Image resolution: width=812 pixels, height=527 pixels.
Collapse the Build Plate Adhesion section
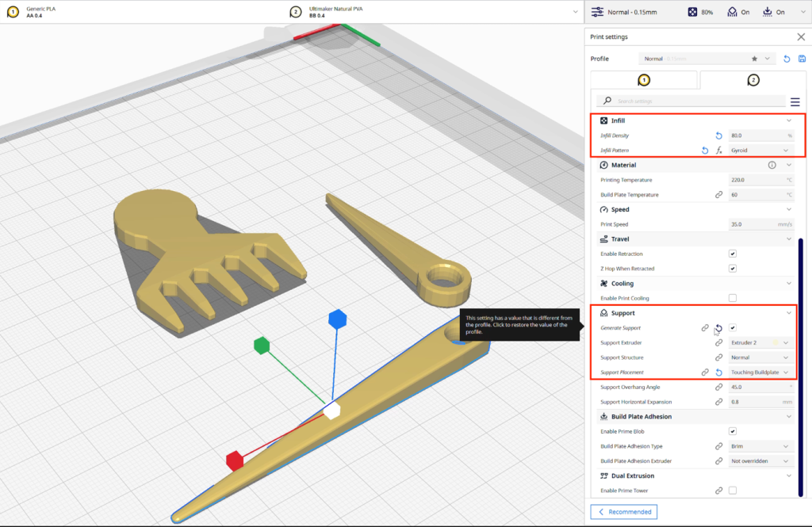[789, 417]
